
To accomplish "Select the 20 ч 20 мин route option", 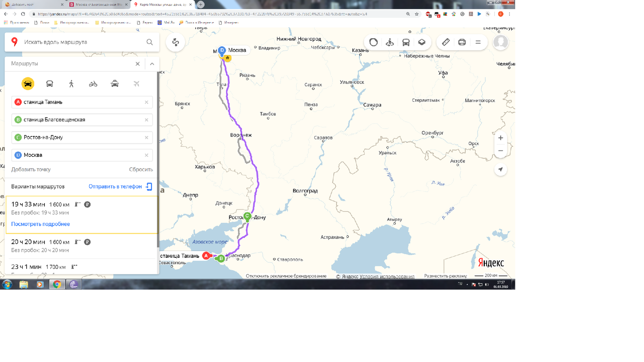I will coord(82,246).
